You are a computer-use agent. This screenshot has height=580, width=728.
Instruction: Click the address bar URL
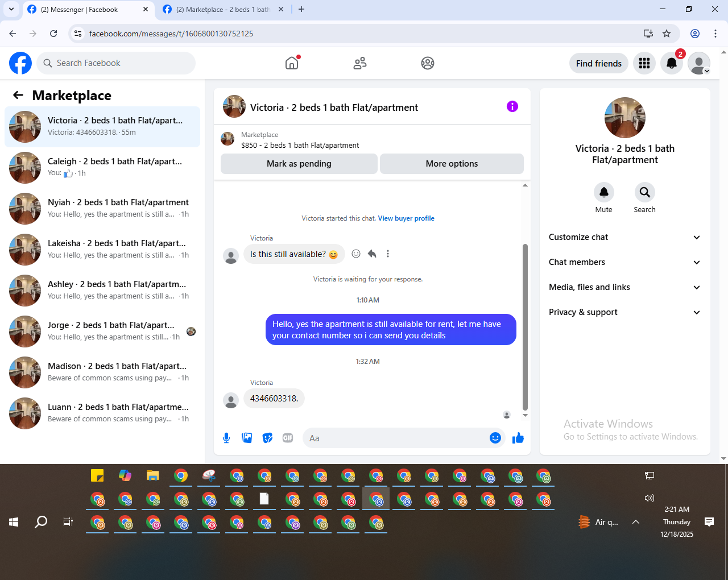[171, 34]
